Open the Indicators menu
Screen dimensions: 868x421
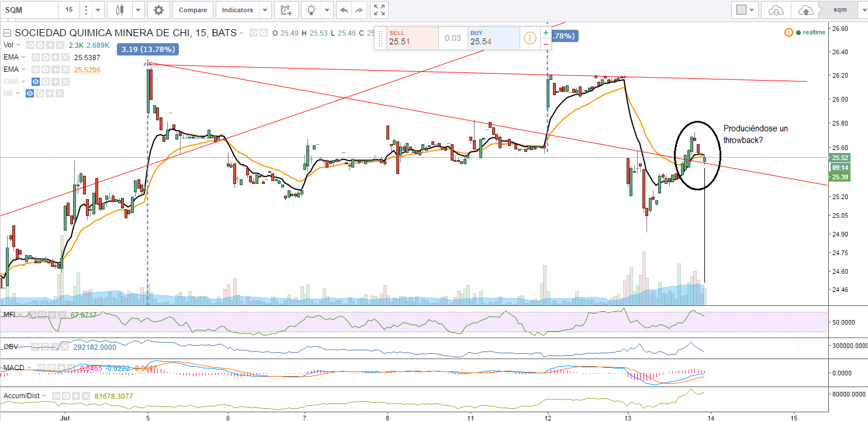pos(238,10)
